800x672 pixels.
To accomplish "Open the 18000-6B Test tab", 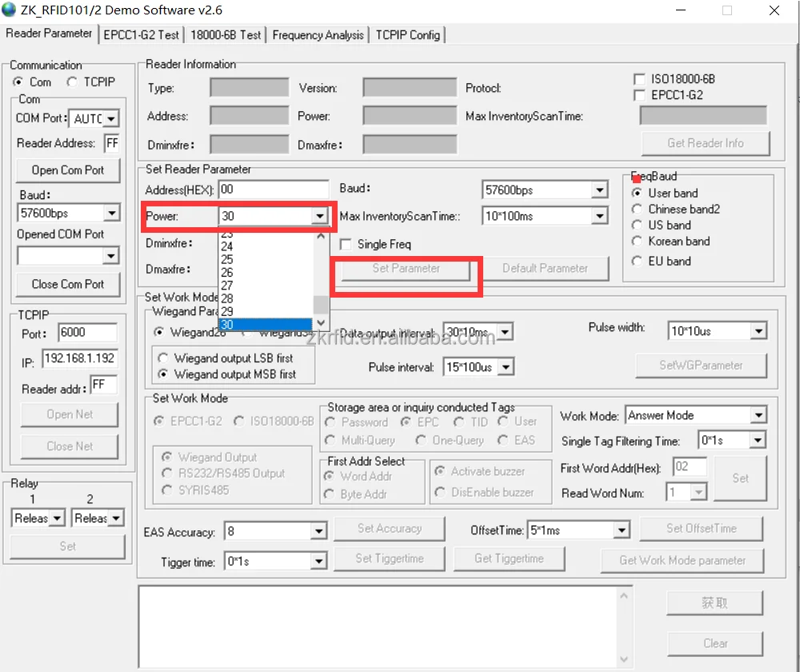I will coord(226,34).
